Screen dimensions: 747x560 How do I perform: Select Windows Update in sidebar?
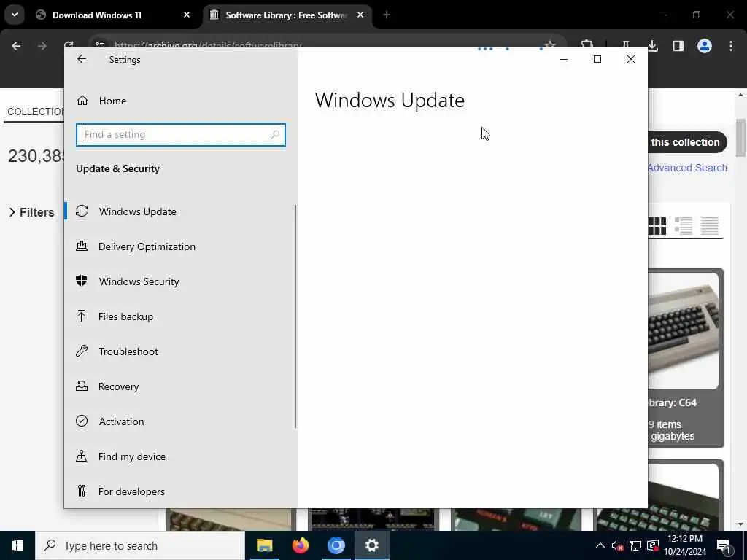click(x=181, y=211)
